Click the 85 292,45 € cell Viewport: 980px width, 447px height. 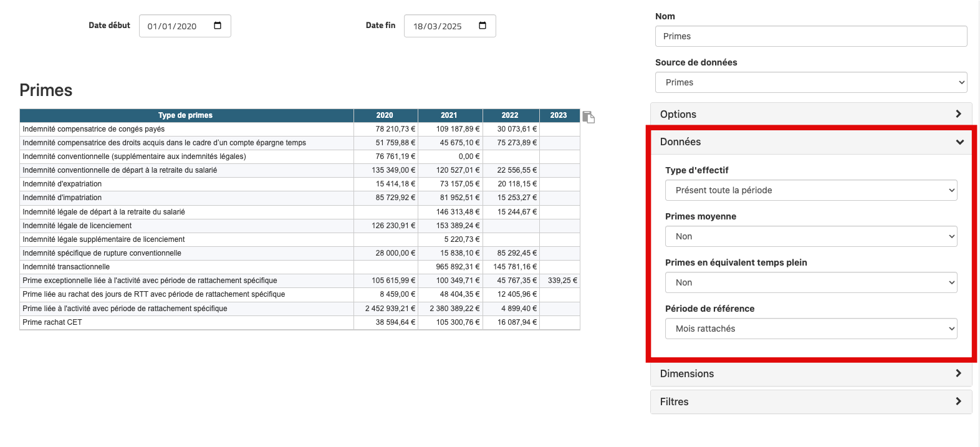coord(511,253)
